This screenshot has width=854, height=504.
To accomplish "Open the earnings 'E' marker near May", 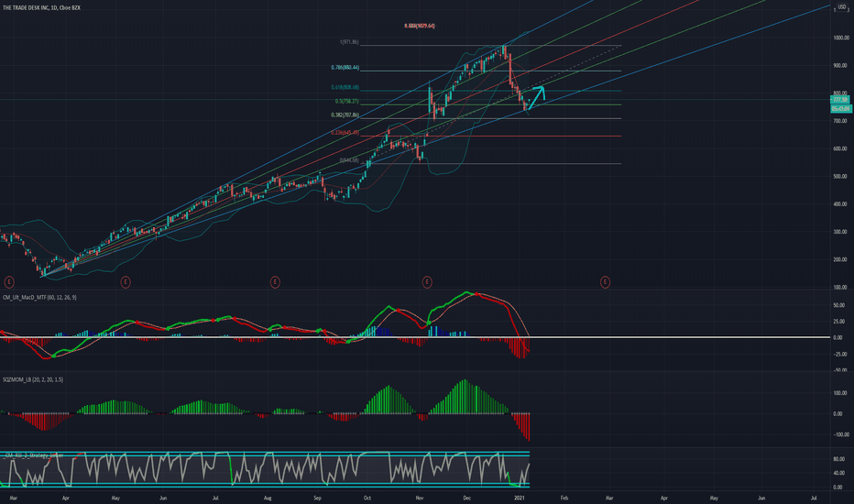I will click(x=126, y=281).
